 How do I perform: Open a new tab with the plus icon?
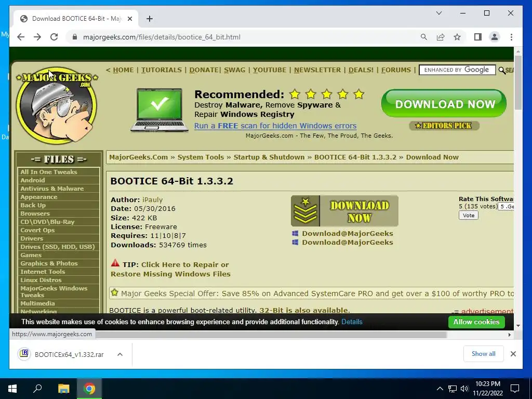[x=150, y=19]
